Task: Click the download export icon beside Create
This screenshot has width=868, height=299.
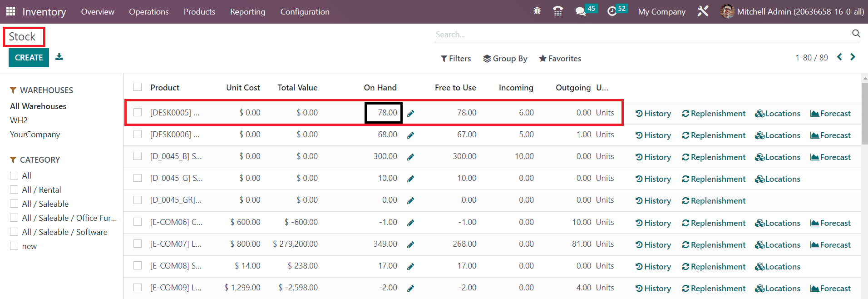Action: [59, 57]
